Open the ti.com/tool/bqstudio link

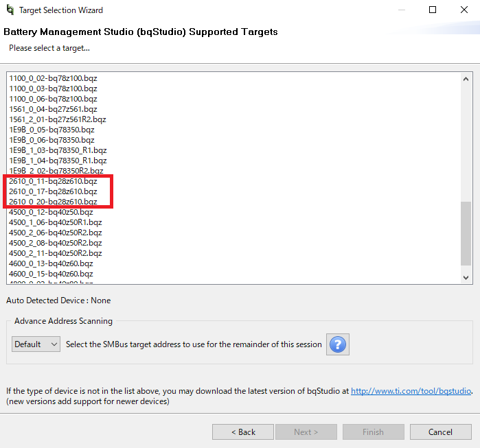pyautogui.click(x=411, y=391)
